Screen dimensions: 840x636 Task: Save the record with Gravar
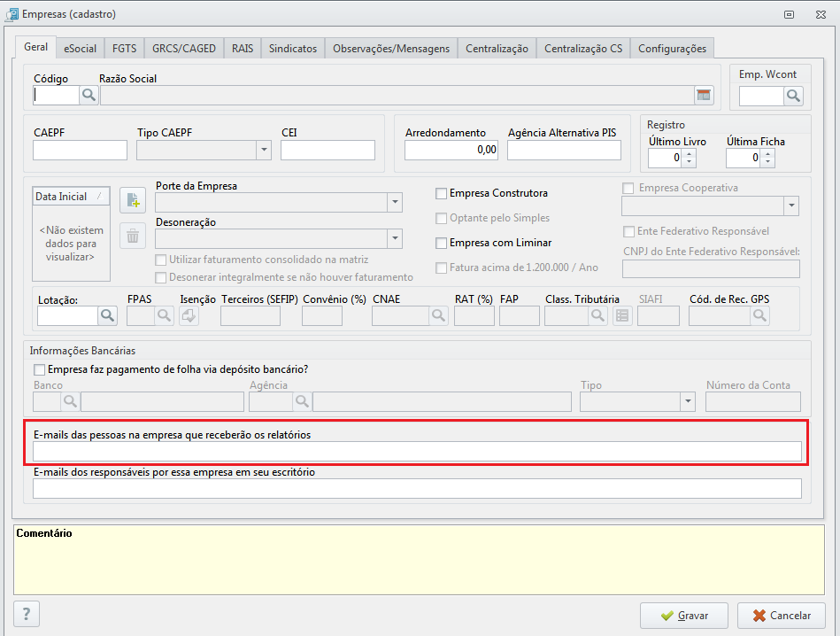pos(684,616)
